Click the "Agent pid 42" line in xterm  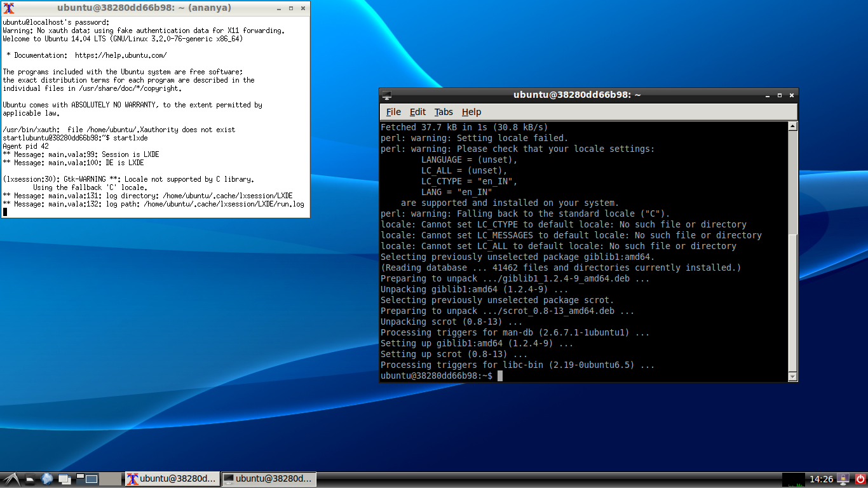click(25, 146)
